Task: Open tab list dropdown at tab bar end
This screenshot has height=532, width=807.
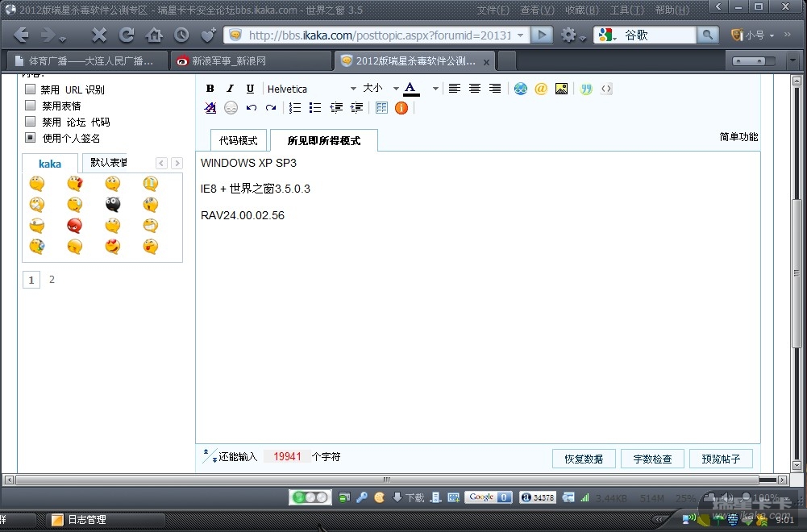Action: pyautogui.click(x=792, y=60)
